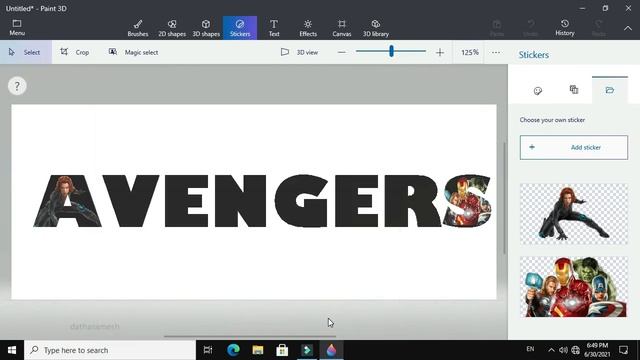
Task: Click the letter A filled with Black Widow
Action: (x=67, y=201)
